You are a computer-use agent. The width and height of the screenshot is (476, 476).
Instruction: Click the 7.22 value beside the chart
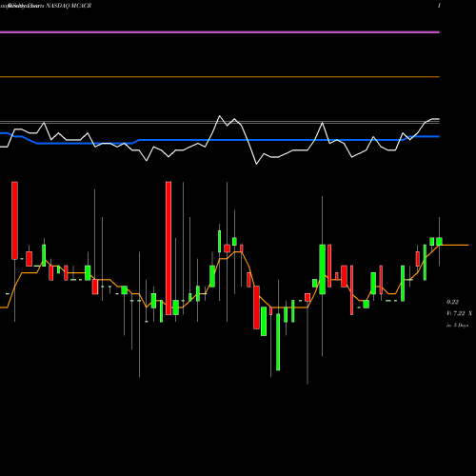click(x=459, y=313)
